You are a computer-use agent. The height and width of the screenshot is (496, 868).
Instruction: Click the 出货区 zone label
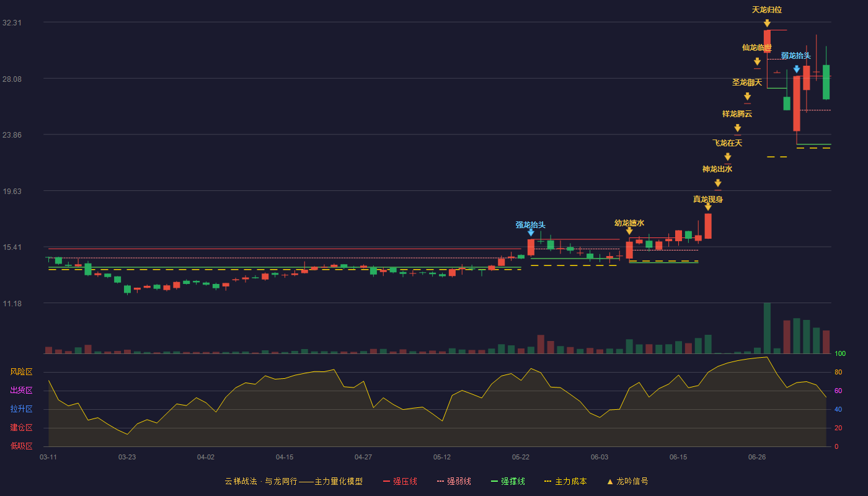coord(21,391)
